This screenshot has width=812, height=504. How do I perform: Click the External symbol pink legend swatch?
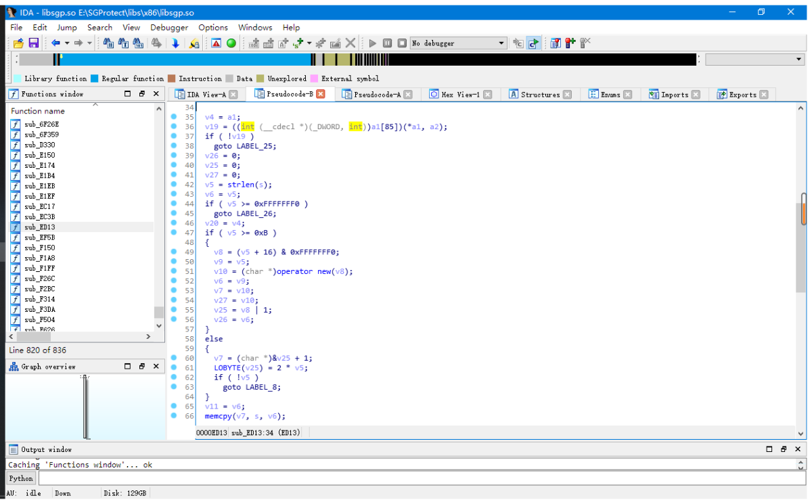[314, 78]
